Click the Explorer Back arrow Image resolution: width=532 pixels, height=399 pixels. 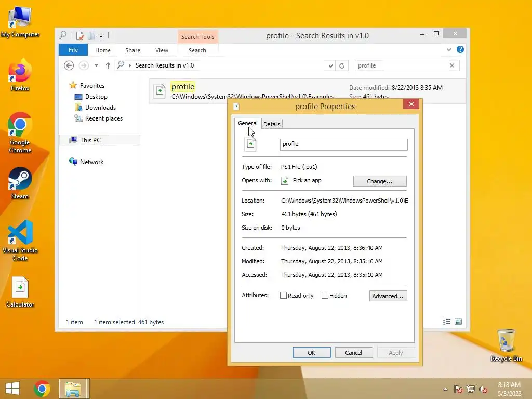pyautogui.click(x=69, y=65)
